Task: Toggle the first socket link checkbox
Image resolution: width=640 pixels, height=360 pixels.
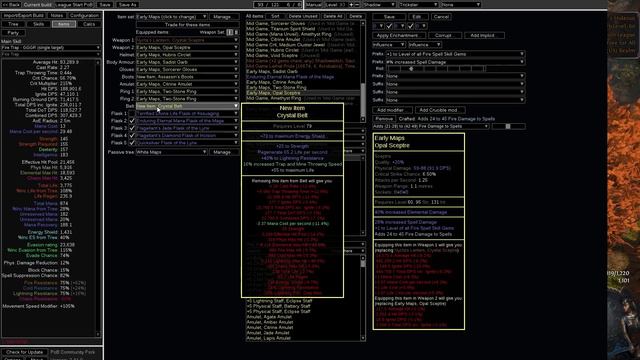Action: pyautogui.click(x=389, y=26)
